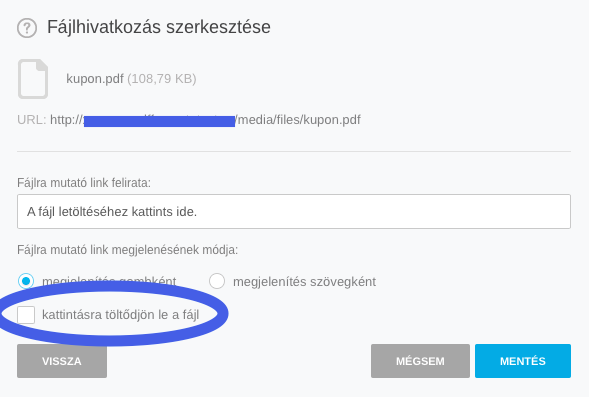Select the kupon.pdf file name text
Image resolution: width=589 pixels, height=397 pixels.
coord(95,79)
